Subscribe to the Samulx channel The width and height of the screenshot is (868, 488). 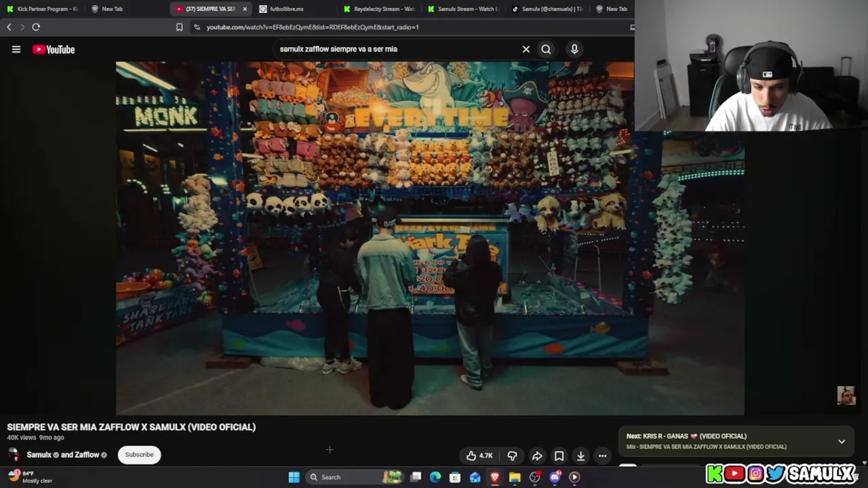(x=139, y=455)
